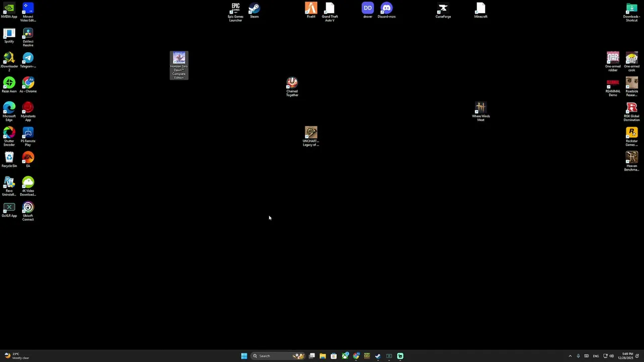Select the Steam desktop shortcut
This screenshot has width=644, height=362.
254,11
